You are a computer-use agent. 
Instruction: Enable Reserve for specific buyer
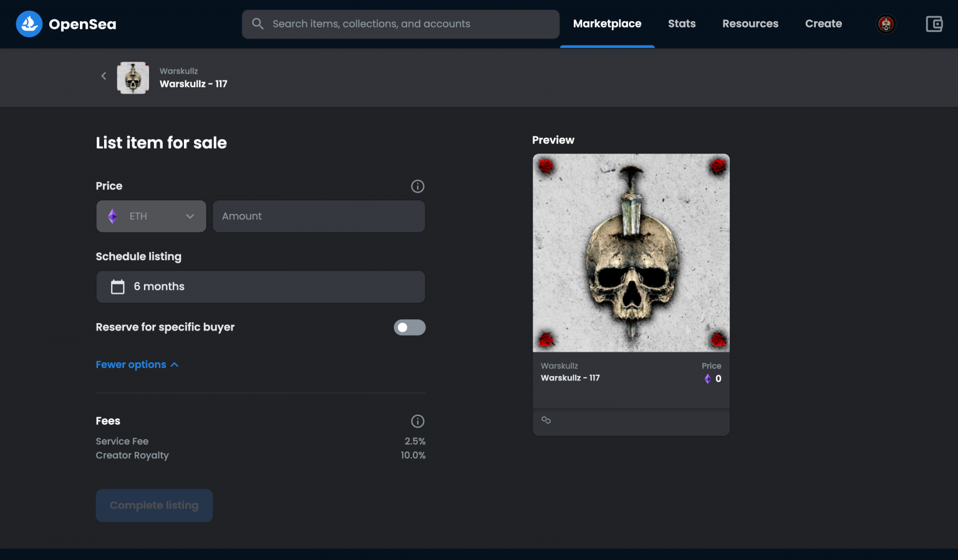pos(410,327)
